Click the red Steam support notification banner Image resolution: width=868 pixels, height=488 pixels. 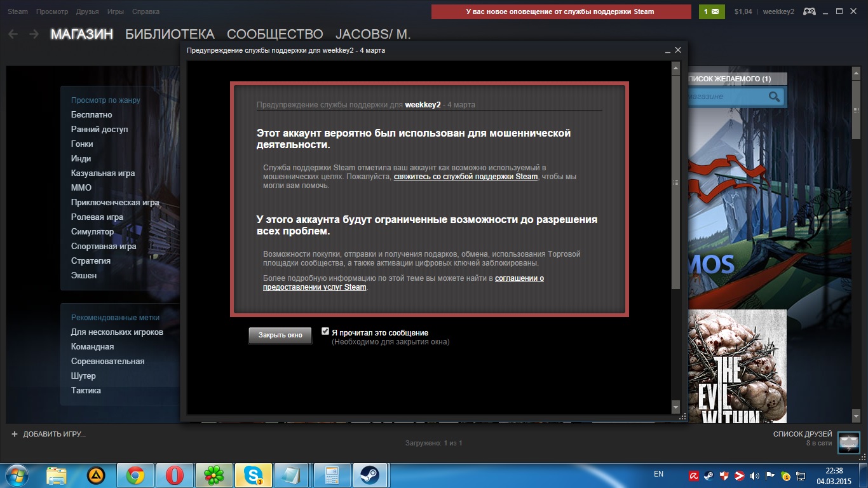(x=561, y=11)
